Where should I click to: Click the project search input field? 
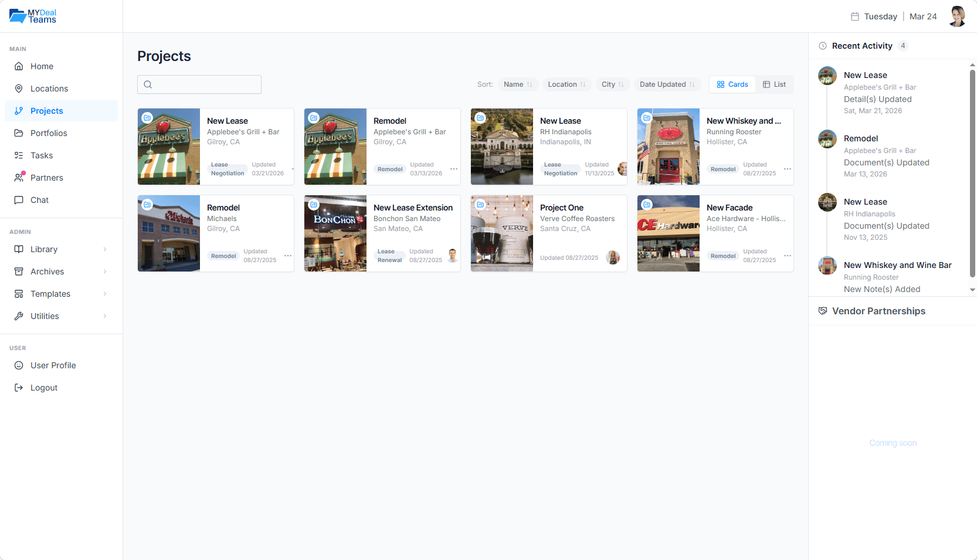199,84
